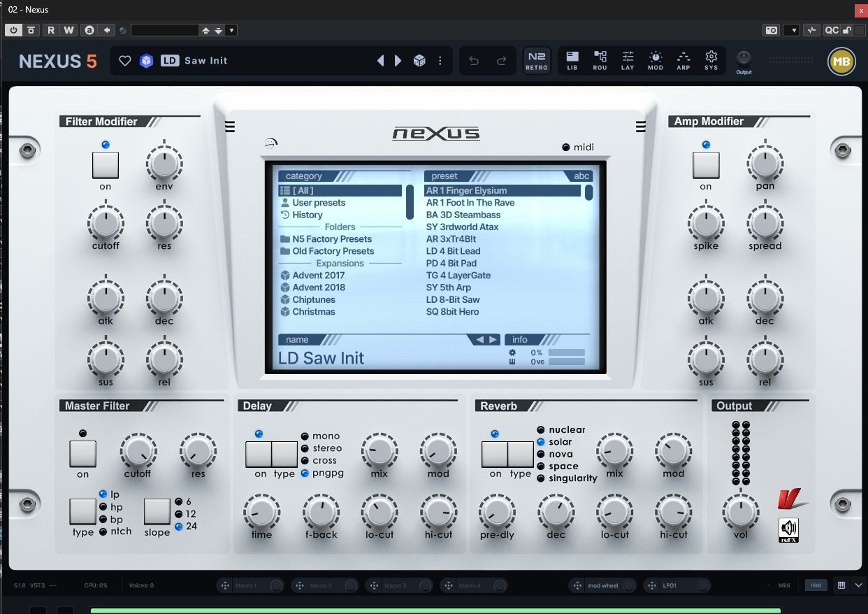The image size is (868, 614).
Task: Click the undo arrow icon
Action: pyautogui.click(x=474, y=61)
